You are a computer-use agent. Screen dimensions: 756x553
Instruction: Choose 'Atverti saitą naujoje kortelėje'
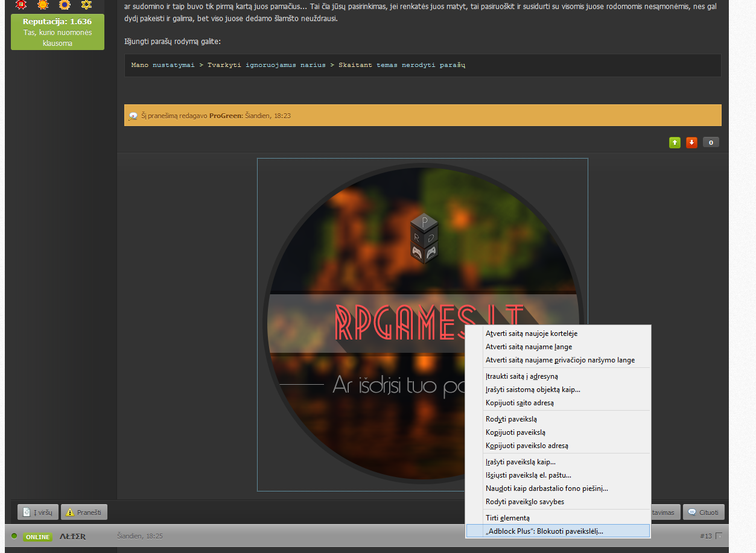point(558,333)
